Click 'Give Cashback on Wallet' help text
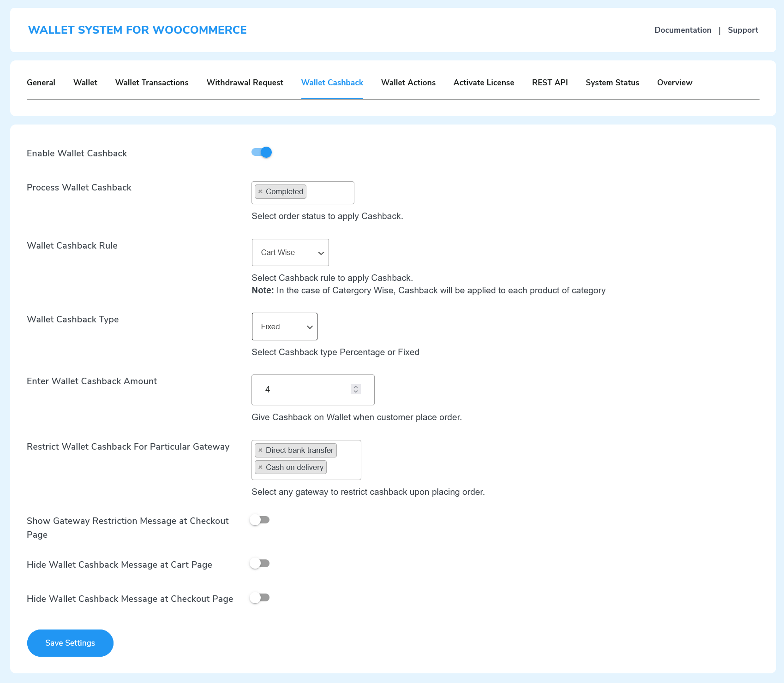The height and width of the screenshot is (683, 784). [x=357, y=417]
